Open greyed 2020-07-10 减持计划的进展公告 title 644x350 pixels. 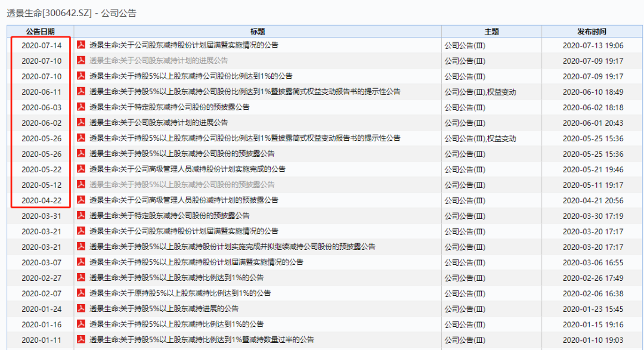(159, 60)
